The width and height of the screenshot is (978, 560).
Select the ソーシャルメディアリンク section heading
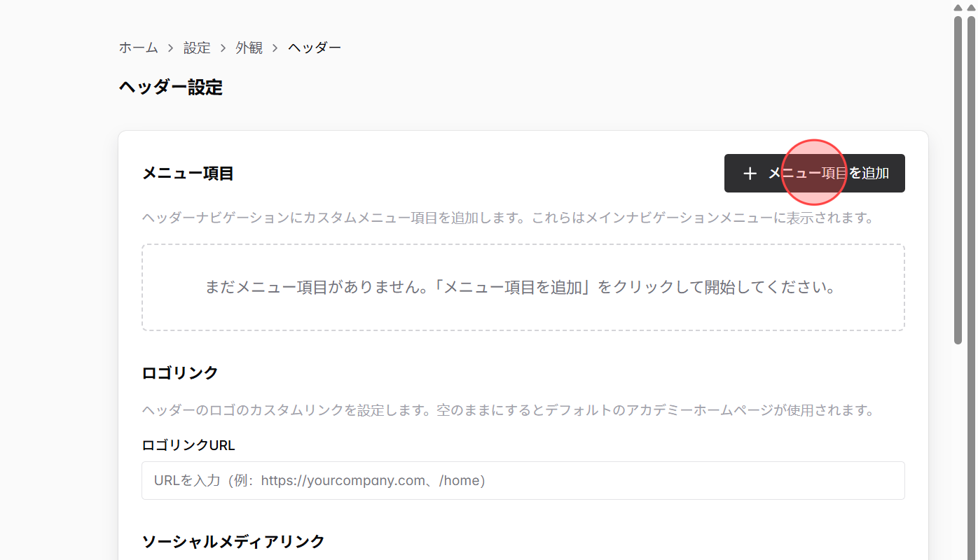pyautogui.click(x=233, y=541)
